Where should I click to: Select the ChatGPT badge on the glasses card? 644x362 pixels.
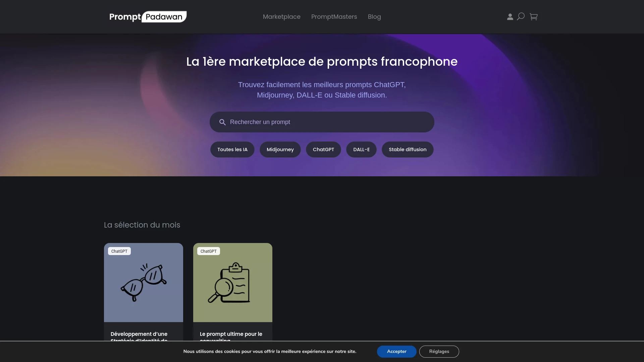pyautogui.click(x=119, y=251)
